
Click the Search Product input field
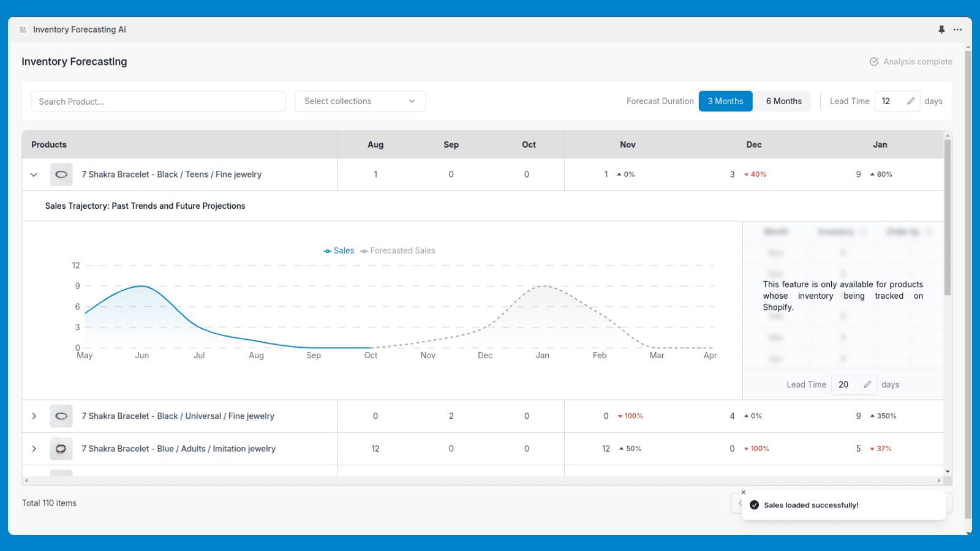pos(158,102)
